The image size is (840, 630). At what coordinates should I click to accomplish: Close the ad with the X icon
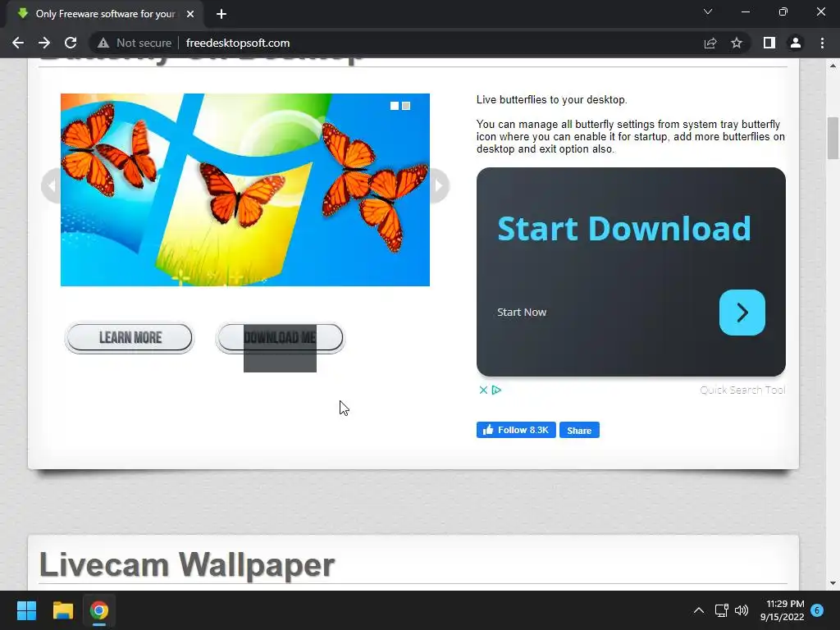(x=483, y=390)
